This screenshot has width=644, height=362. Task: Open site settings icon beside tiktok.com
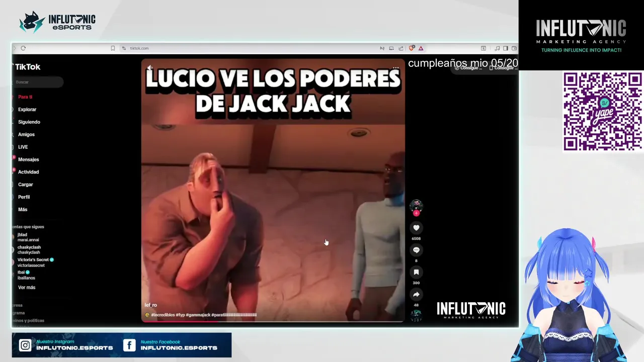tap(124, 48)
